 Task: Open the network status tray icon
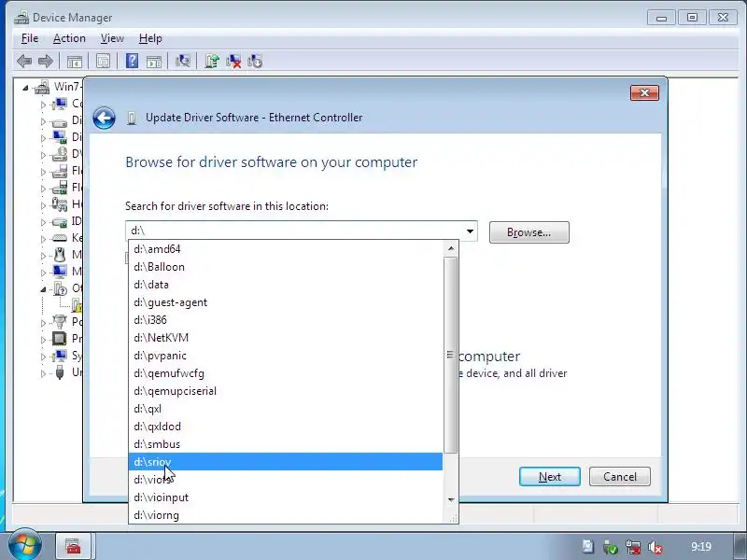tap(633, 547)
